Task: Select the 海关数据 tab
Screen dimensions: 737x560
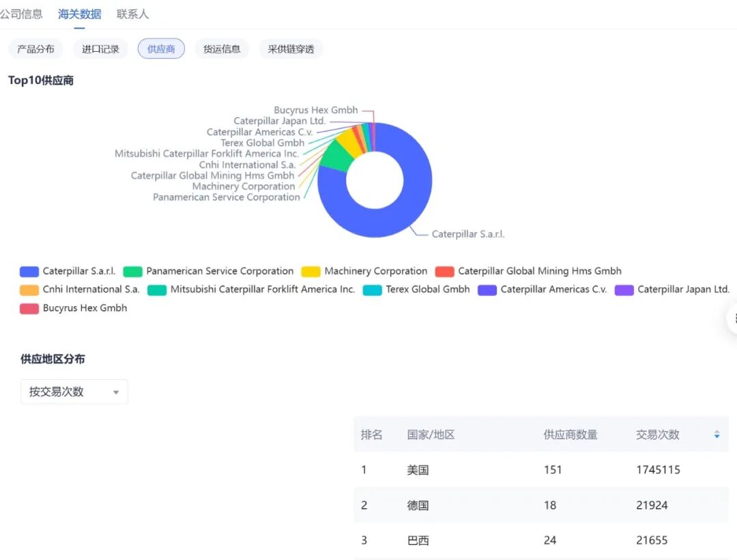Action: tap(80, 13)
